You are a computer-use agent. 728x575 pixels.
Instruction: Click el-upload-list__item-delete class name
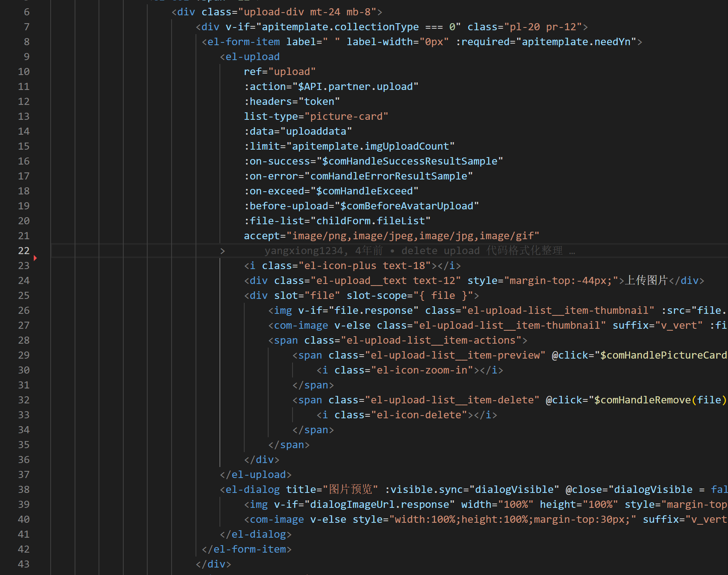click(x=452, y=400)
